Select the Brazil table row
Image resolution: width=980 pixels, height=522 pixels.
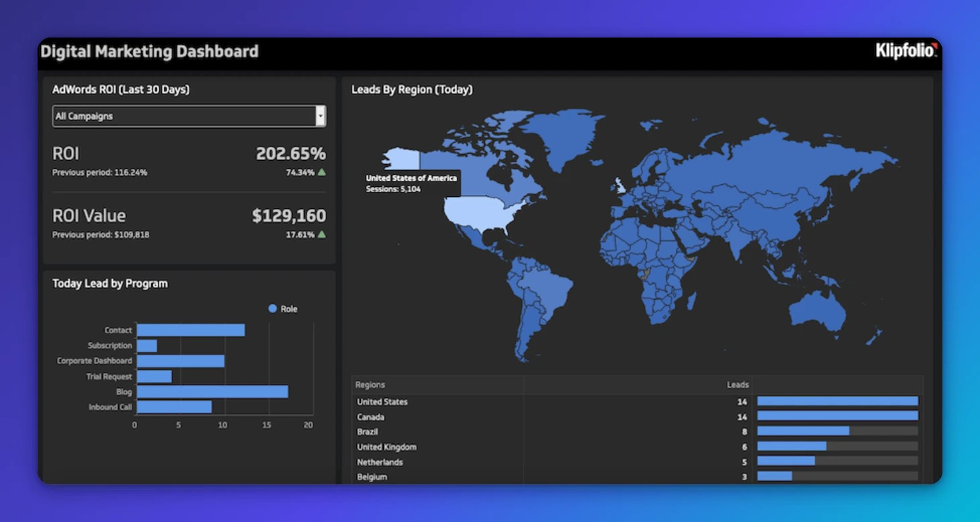(637, 432)
